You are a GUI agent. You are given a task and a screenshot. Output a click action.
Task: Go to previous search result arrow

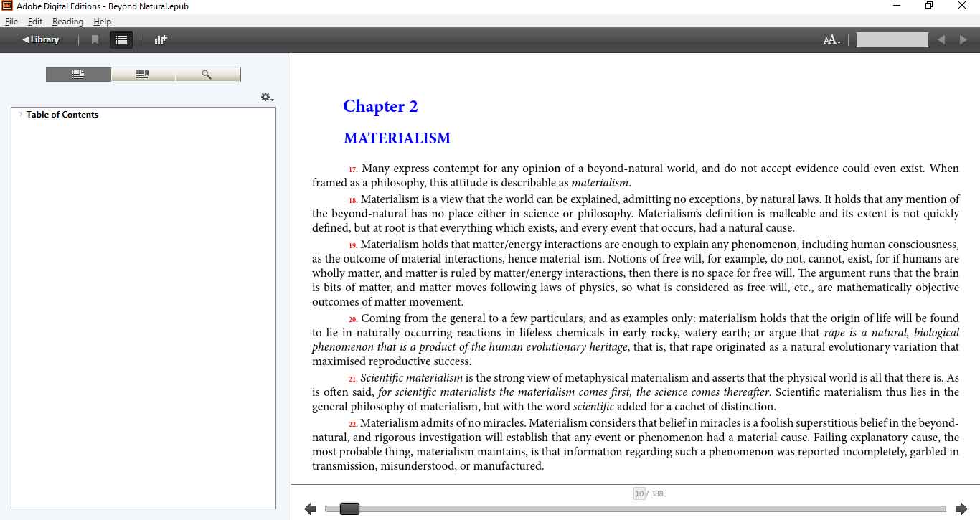click(x=941, y=40)
